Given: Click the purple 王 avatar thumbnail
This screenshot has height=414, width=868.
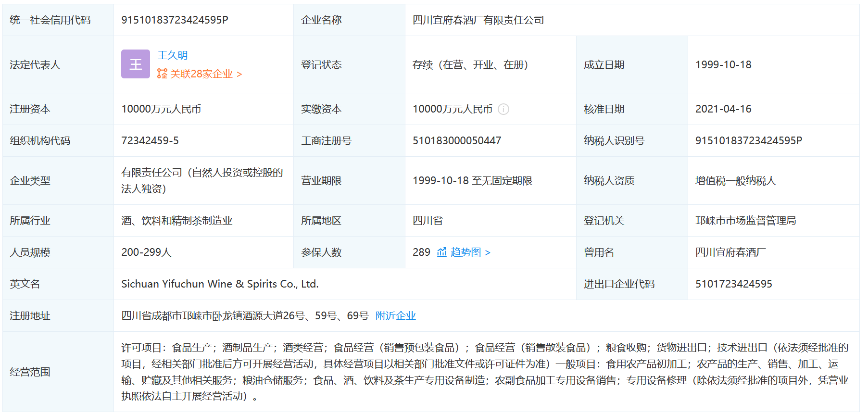Looking at the screenshot, I should (x=136, y=64).
